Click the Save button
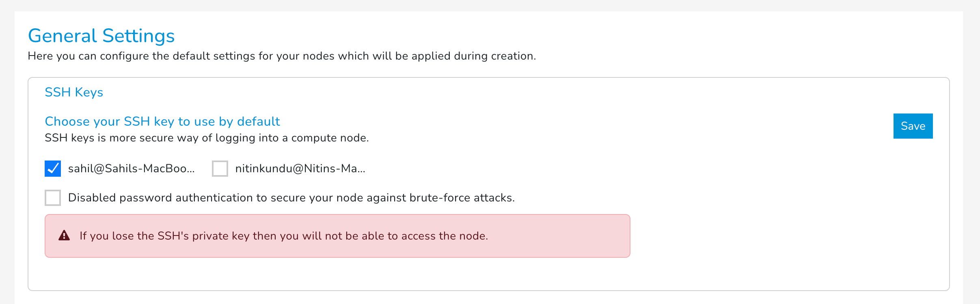This screenshot has width=980, height=304. (x=913, y=126)
